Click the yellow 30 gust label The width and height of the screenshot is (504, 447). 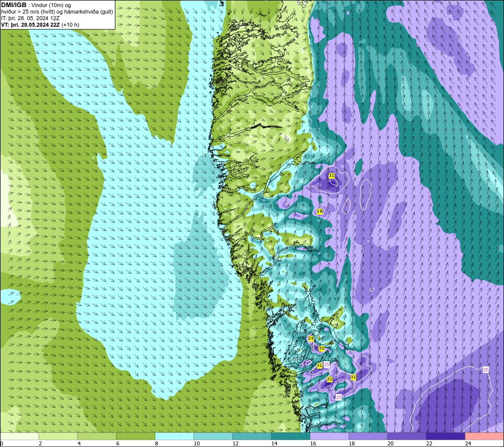pos(322,349)
